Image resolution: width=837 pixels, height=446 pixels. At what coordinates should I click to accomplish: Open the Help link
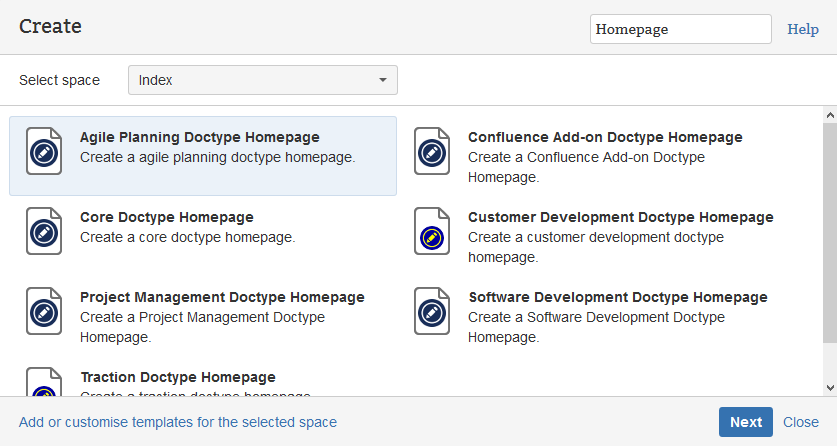click(x=802, y=29)
